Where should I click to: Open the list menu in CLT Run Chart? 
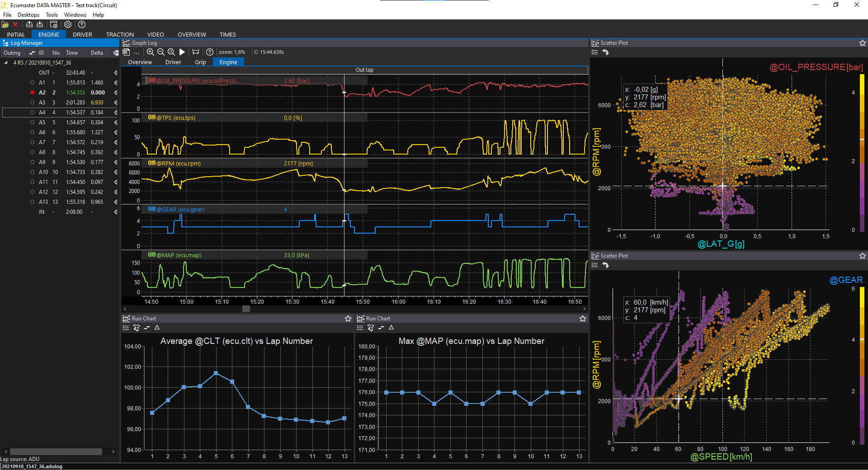(126, 328)
